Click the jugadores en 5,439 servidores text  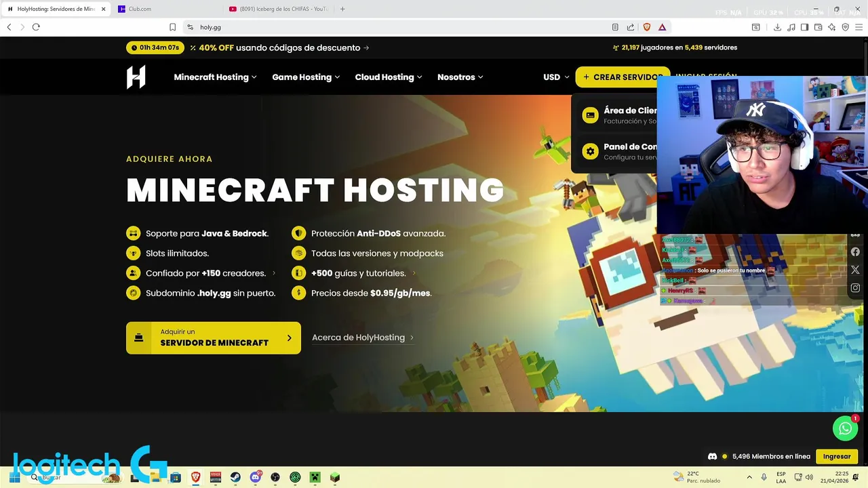tap(689, 47)
